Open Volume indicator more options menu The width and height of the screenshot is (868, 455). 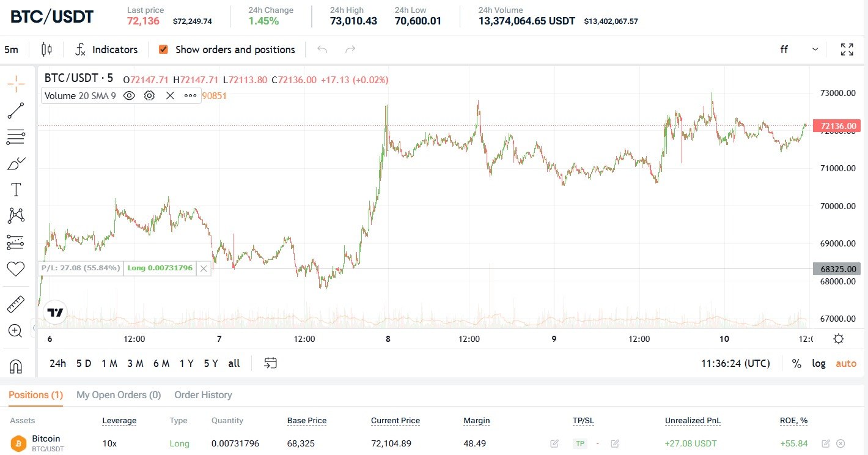(x=190, y=95)
